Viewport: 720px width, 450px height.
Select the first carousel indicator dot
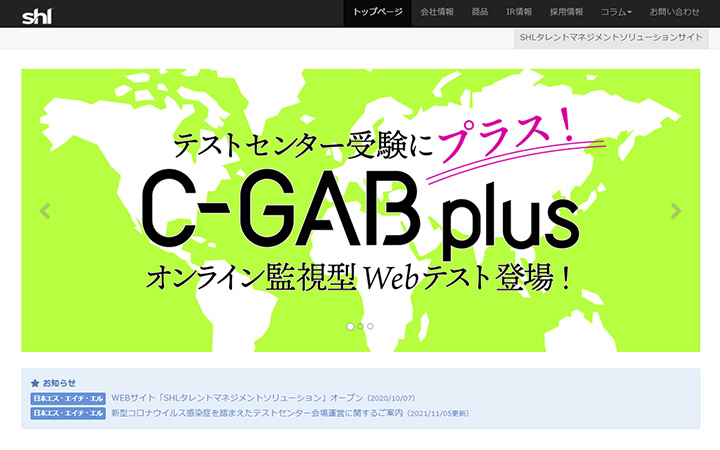click(x=350, y=326)
